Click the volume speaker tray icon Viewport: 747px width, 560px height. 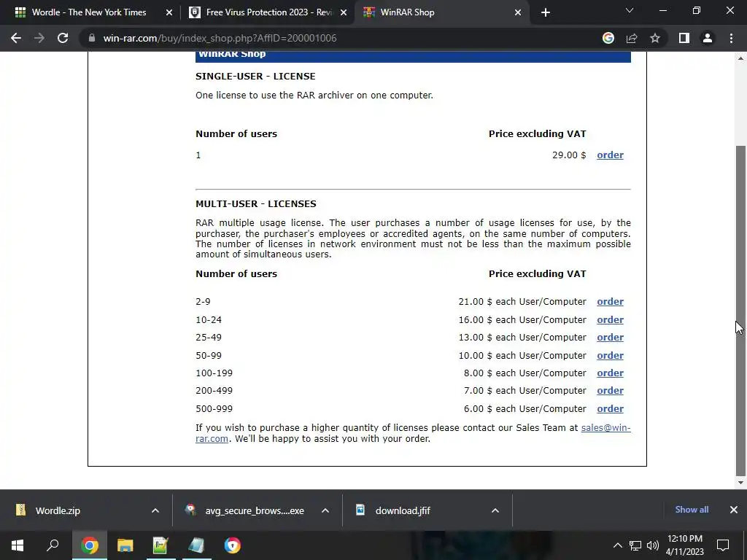click(x=653, y=545)
